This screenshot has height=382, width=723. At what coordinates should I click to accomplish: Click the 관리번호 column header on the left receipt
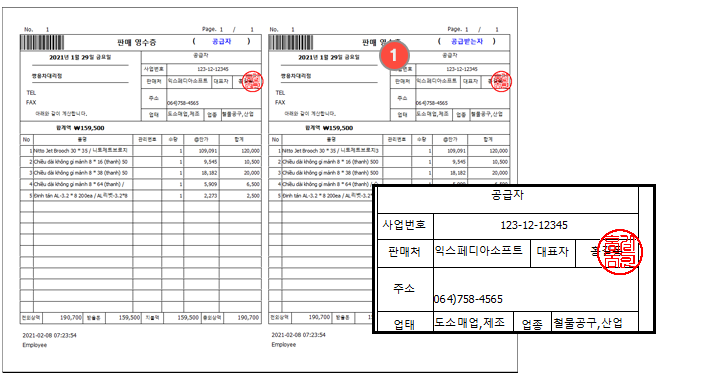click(147, 139)
